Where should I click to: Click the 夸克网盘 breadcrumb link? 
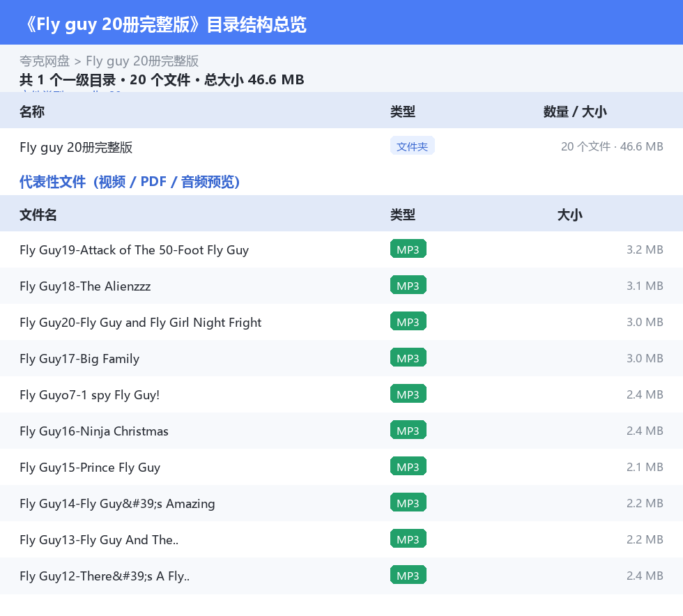45,61
